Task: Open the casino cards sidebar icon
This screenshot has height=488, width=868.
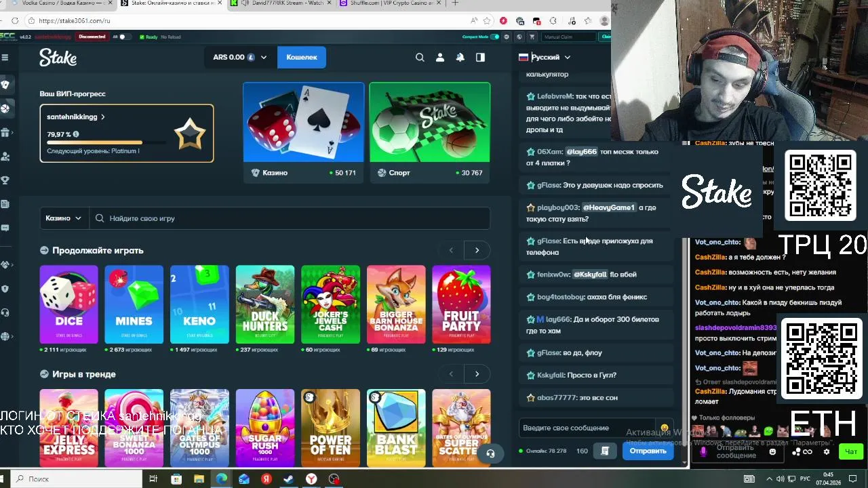Action: [x=5, y=85]
